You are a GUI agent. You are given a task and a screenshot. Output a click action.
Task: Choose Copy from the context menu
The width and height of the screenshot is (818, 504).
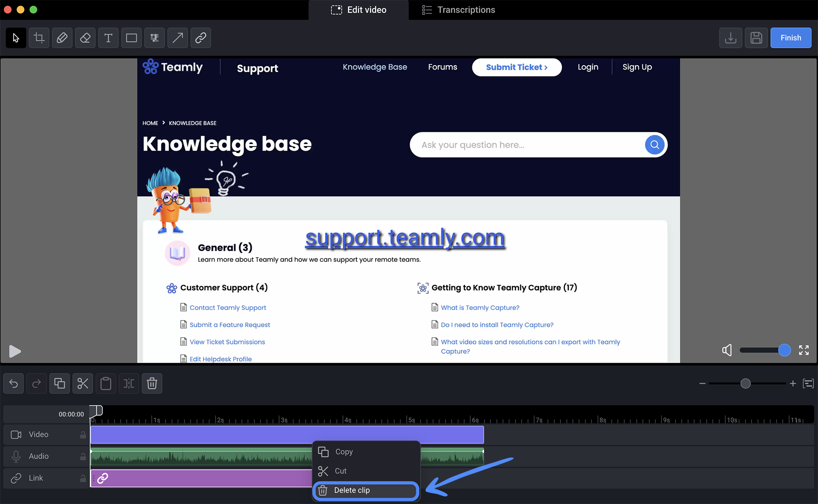(x=366, y=452)
